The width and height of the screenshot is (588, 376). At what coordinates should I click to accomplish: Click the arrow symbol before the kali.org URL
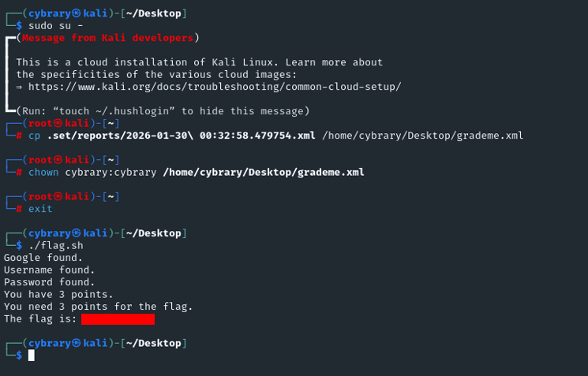point(19,87)
